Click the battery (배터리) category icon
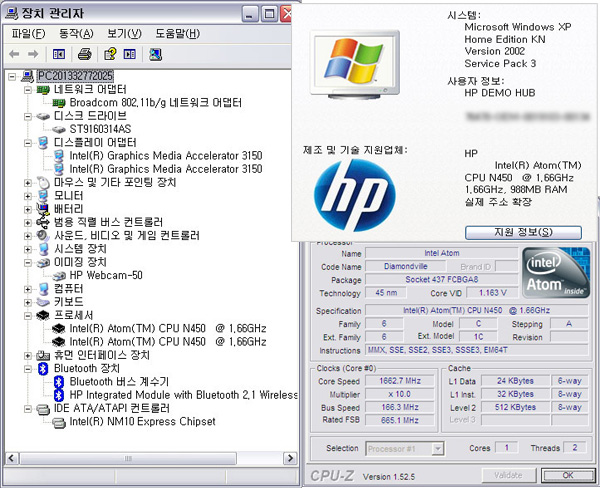Screen dimensions: 600x491 point(43,209)
